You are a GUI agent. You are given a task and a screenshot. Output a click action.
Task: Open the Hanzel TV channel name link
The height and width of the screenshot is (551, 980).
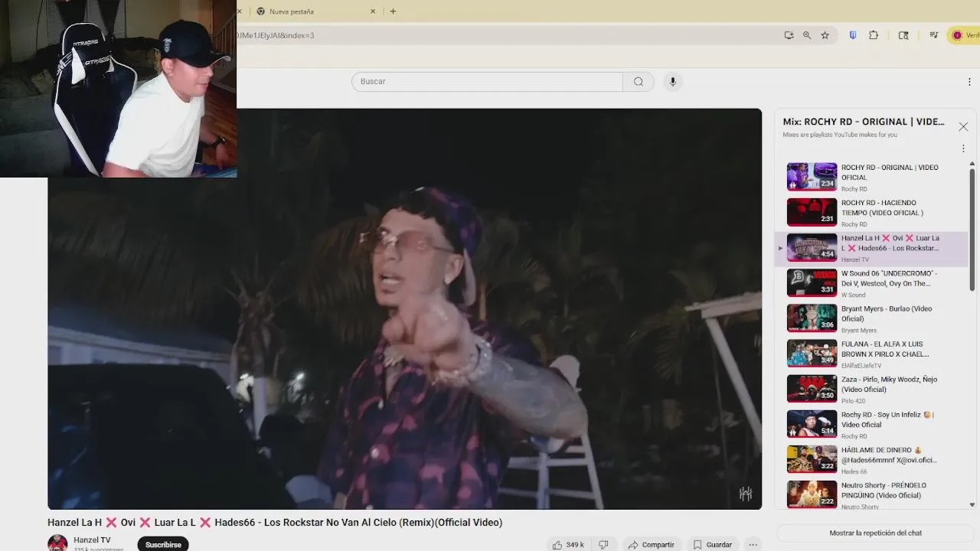click(92, 540)
